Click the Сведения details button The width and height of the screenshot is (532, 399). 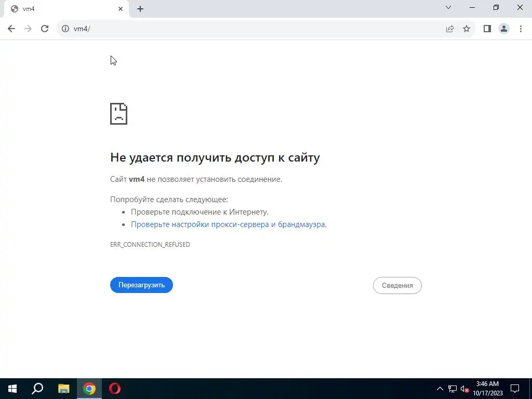point(397,285)
